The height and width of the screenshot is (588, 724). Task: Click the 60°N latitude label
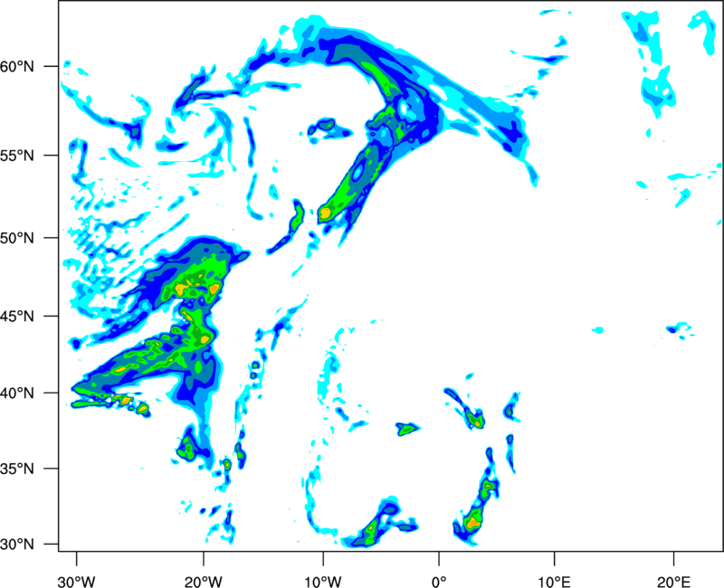tap(17, 66)
